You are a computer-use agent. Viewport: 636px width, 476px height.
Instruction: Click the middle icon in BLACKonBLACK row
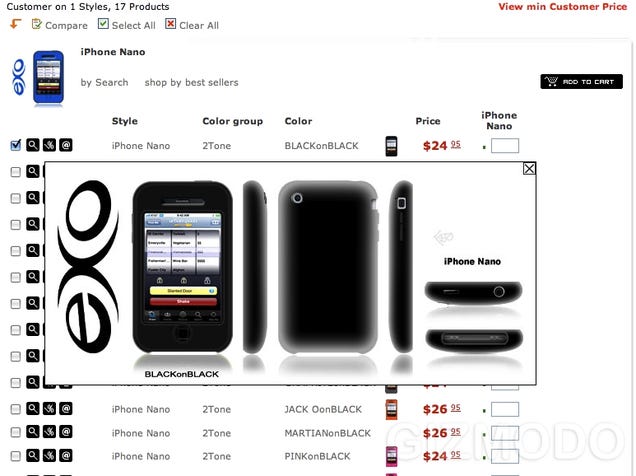49,145
